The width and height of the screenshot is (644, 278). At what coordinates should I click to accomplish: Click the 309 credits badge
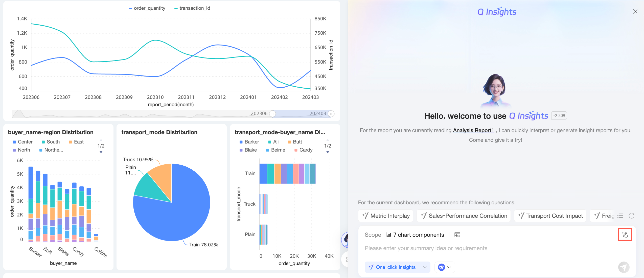(559, 115)
